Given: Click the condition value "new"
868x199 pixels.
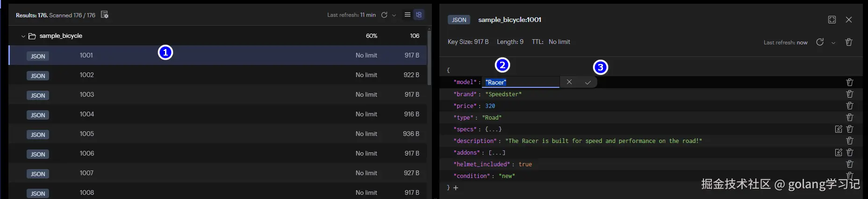Looking at the screenshot, I should 507,176.
